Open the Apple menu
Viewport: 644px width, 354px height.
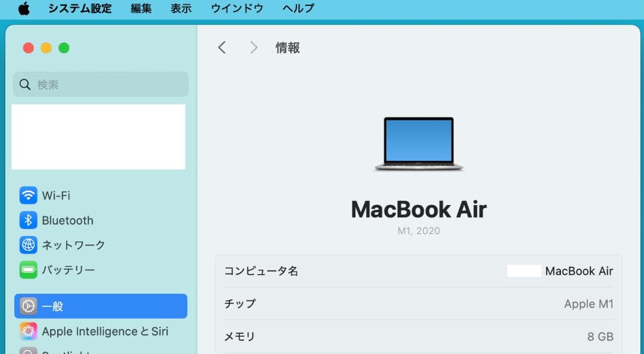[23, 8]
